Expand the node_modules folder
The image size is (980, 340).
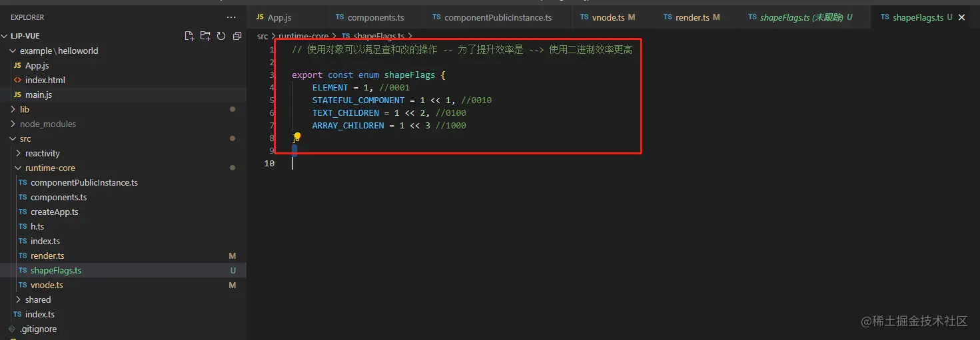click(x=13, y=124)
